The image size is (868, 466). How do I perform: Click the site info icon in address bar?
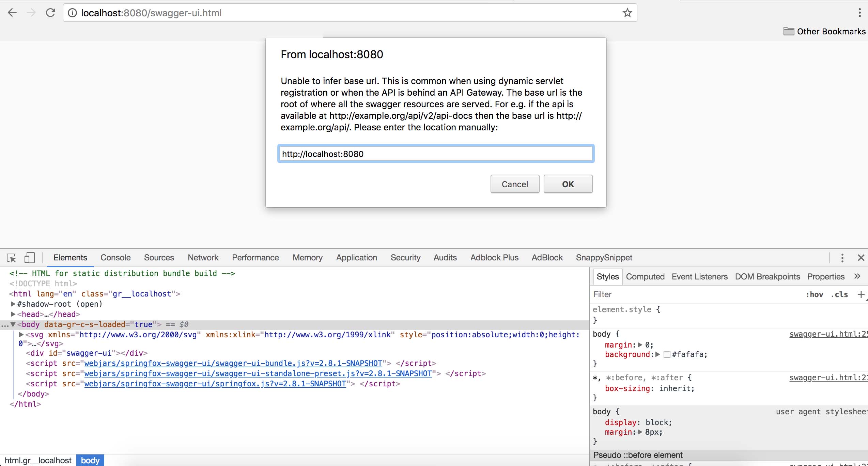point(72,13)
